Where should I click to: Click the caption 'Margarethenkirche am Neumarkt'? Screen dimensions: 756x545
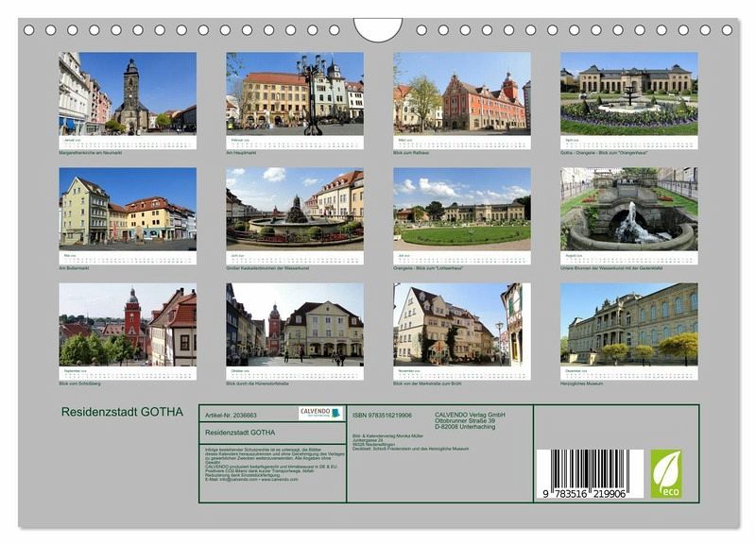(x=90, y=153)
